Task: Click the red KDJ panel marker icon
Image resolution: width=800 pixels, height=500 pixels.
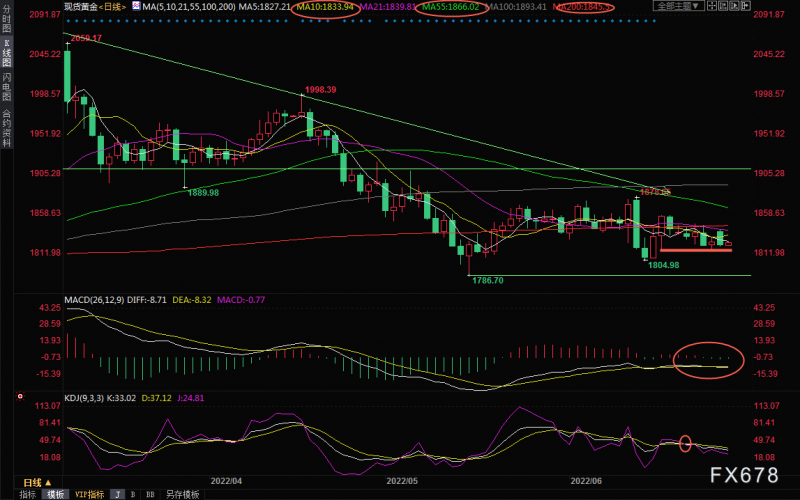Action: click(x=20, y=396)
